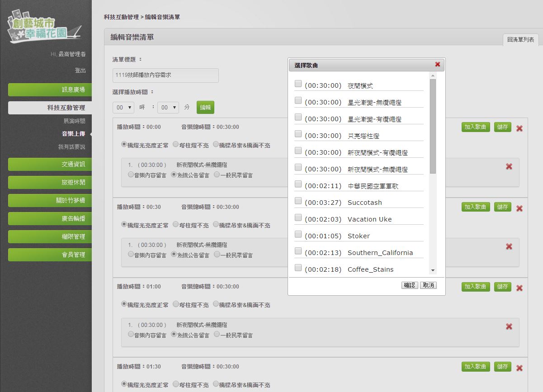
Task: Click 登出 to log out
Action: tap(80, 71)
